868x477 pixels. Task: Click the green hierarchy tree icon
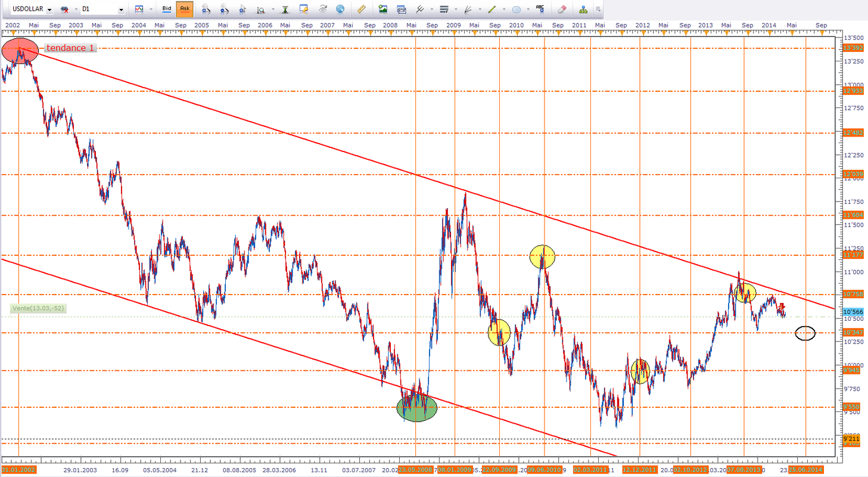coord(583,10)
